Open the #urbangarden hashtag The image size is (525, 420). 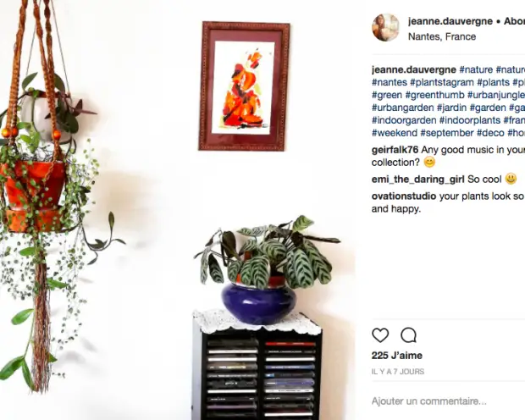coord(403,108)
